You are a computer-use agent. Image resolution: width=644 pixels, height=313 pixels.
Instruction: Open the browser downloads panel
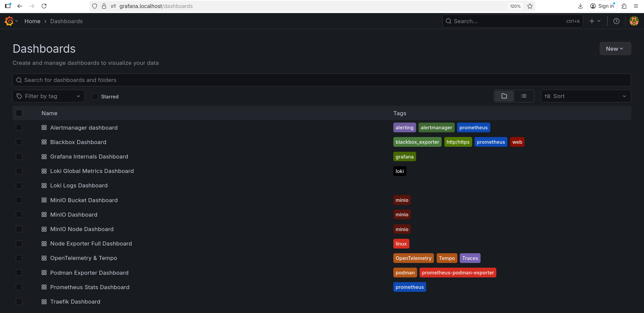[580, 6]
